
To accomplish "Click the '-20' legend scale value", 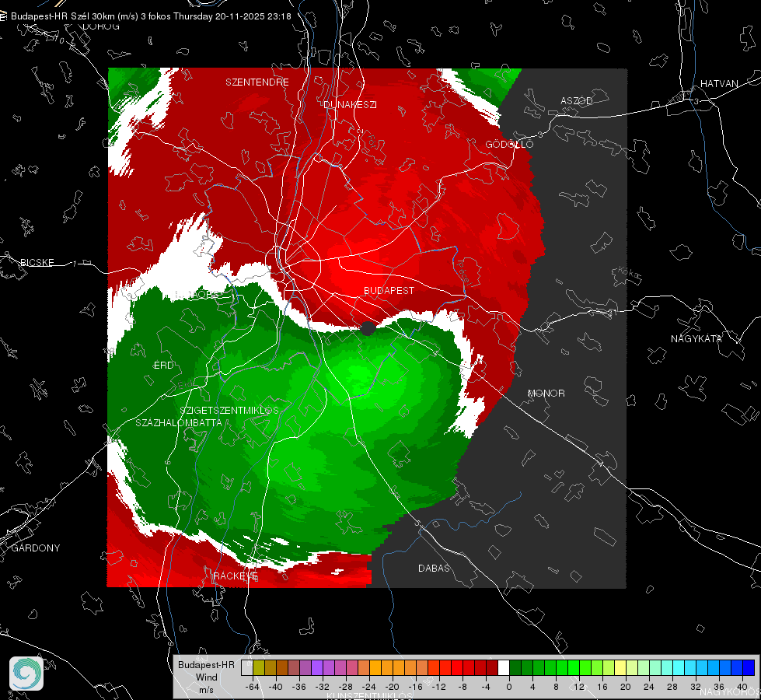I will pyautogui.click(x=392, y=687).
